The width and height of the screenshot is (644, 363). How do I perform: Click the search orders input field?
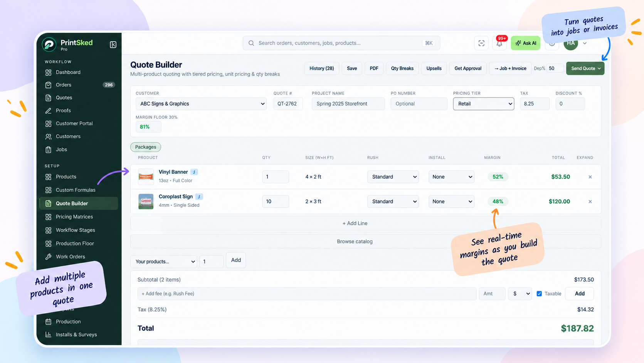[341, 43]
